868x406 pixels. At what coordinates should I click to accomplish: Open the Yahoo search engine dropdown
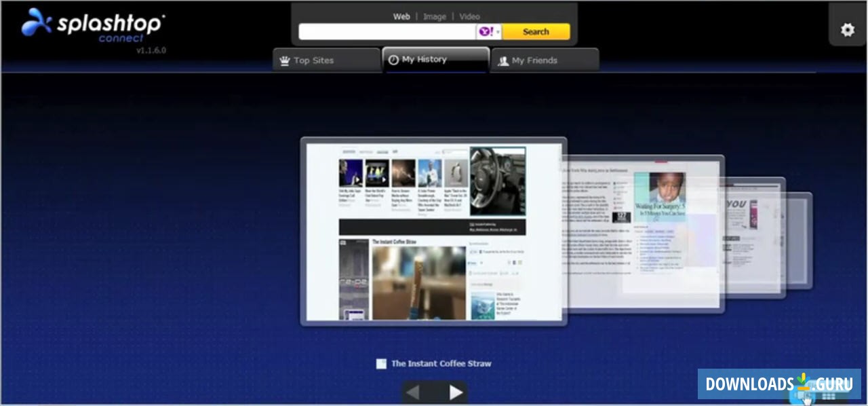(x=489, y=32)
